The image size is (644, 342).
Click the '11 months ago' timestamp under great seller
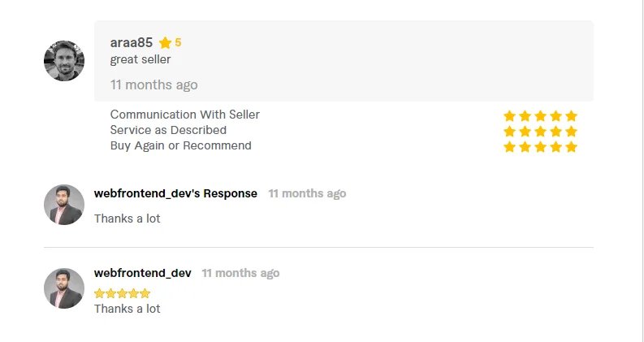[x=153, y=84]
